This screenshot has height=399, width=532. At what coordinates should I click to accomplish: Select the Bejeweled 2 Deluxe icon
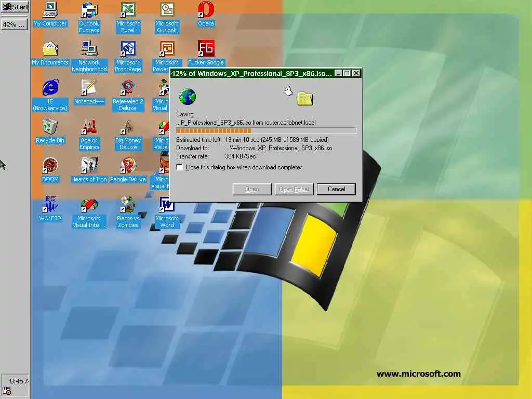click(x=128, y=96)
